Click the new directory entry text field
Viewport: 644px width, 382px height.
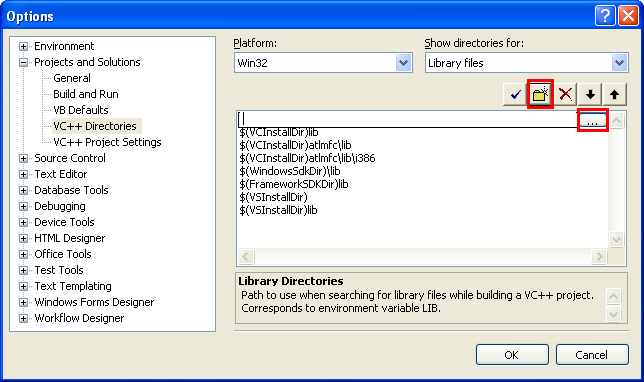coord(408,119)
